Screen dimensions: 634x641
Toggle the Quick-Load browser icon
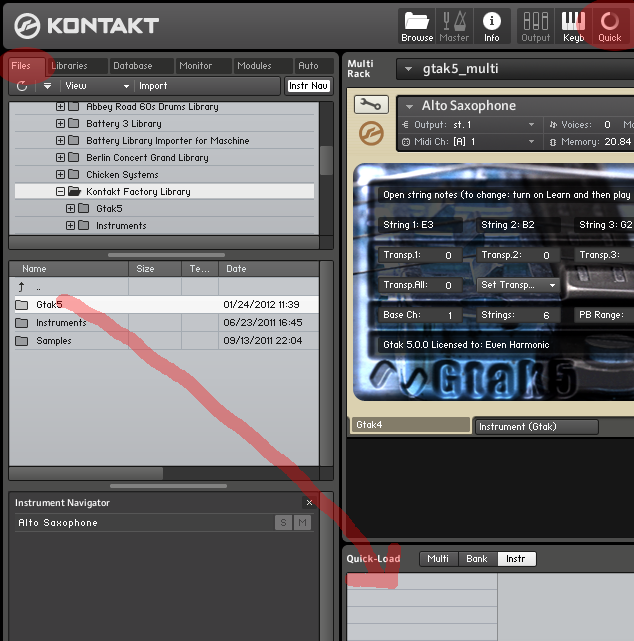pyautogui.click(x=609, y=25)
